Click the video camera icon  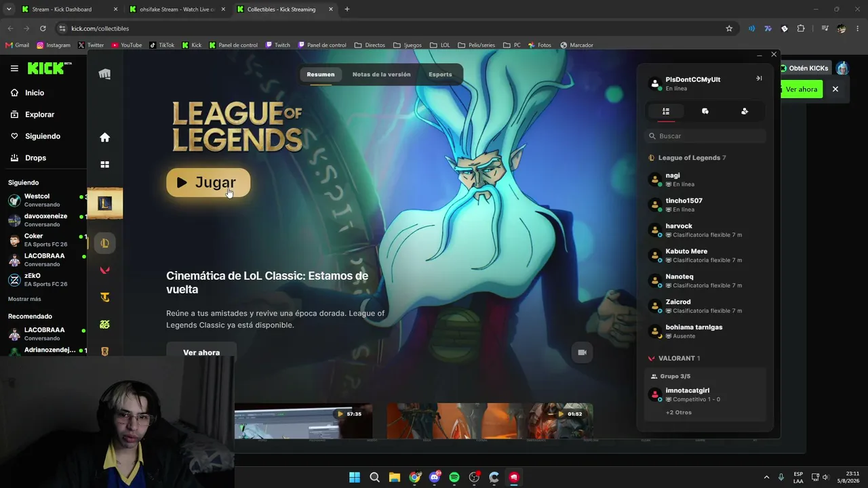582,352
